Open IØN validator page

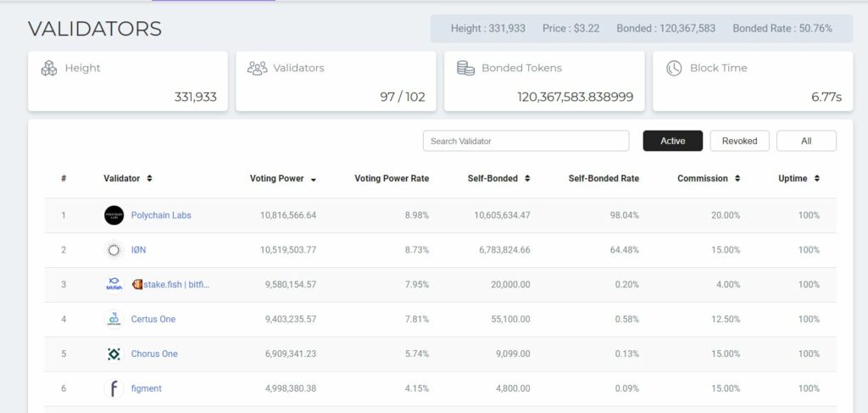click(x=138, y=250)
